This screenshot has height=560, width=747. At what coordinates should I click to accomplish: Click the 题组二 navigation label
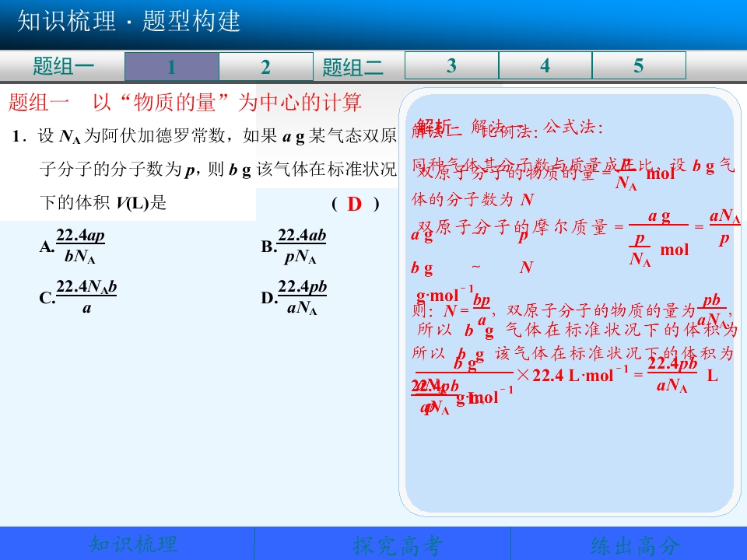pos(352,67)
